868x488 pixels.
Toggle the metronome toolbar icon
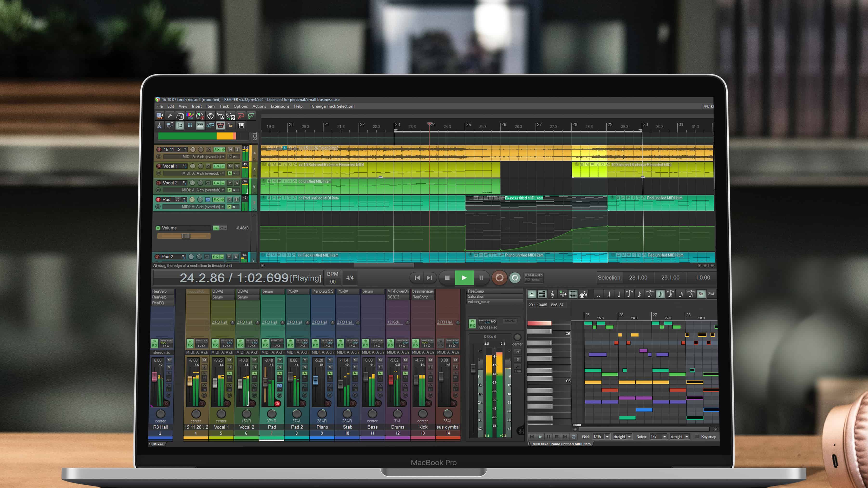tap(160, 126)
